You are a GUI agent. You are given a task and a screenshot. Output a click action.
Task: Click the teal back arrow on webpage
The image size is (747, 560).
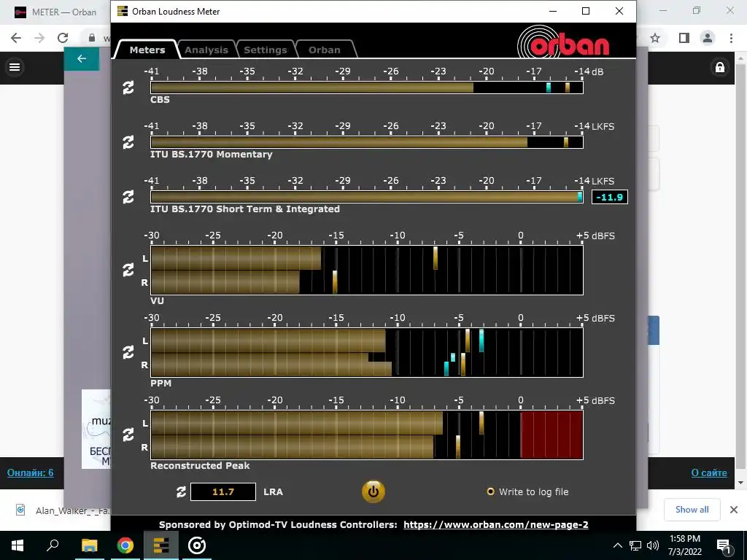(x=82, y=58)
